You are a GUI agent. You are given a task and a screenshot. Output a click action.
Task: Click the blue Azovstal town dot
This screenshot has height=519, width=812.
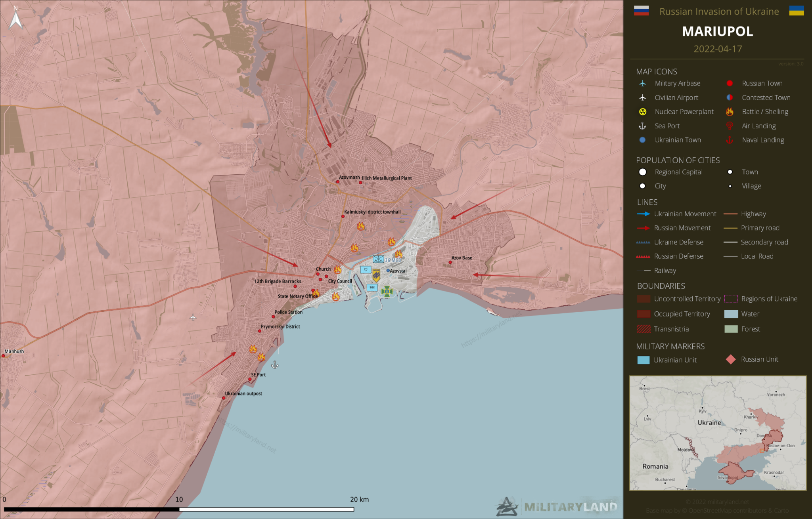388,271
